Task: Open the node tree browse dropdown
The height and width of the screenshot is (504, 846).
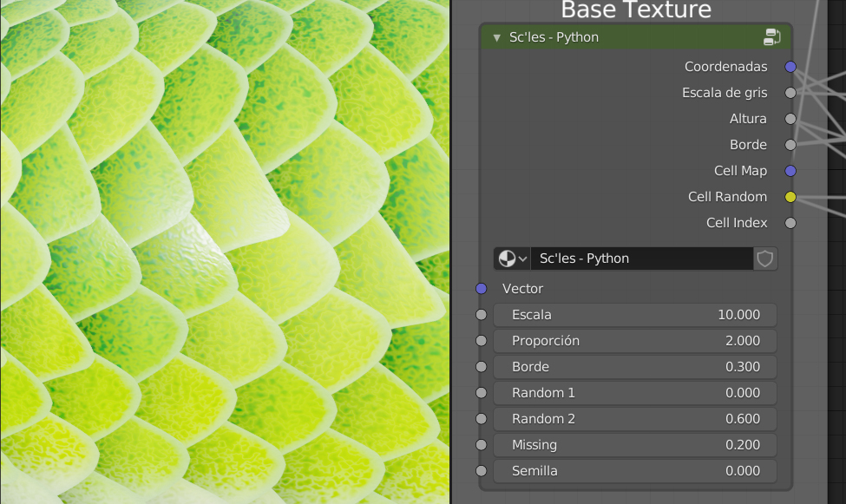Action: point(512,259)
